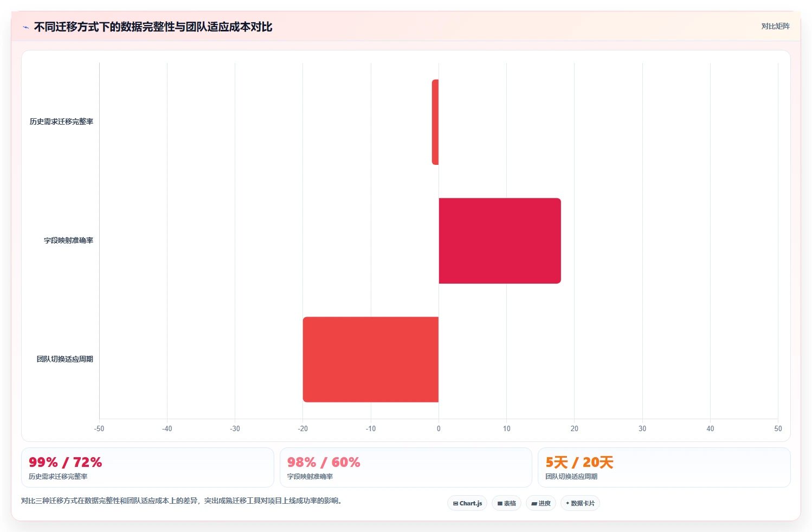Screen dimensions: 812x532
Task: Click the description text 对比三种迁移方式
Action: coord(182,501)
